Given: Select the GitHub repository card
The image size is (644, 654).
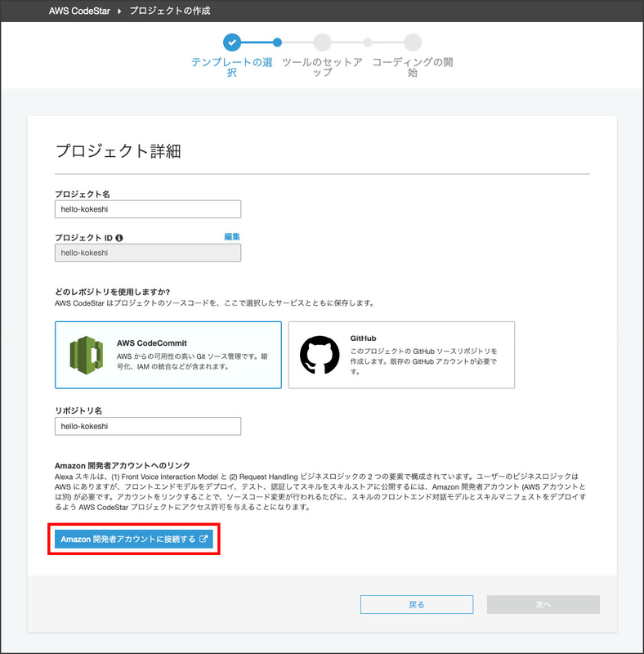Looking at the screenshot, I should pos(401,355).
